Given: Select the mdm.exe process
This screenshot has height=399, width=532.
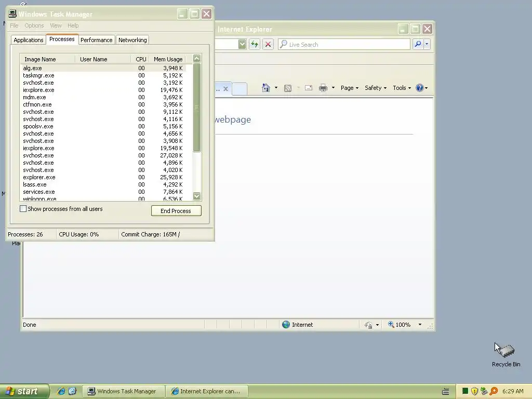Looking at the screenshot, I should [x=103, y=97].
